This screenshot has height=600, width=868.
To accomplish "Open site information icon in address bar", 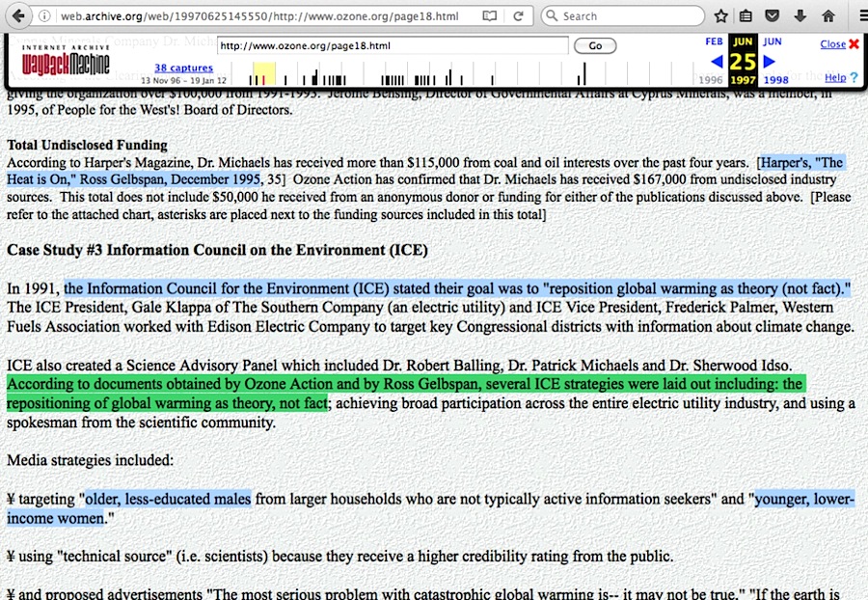I will [45, 16].
